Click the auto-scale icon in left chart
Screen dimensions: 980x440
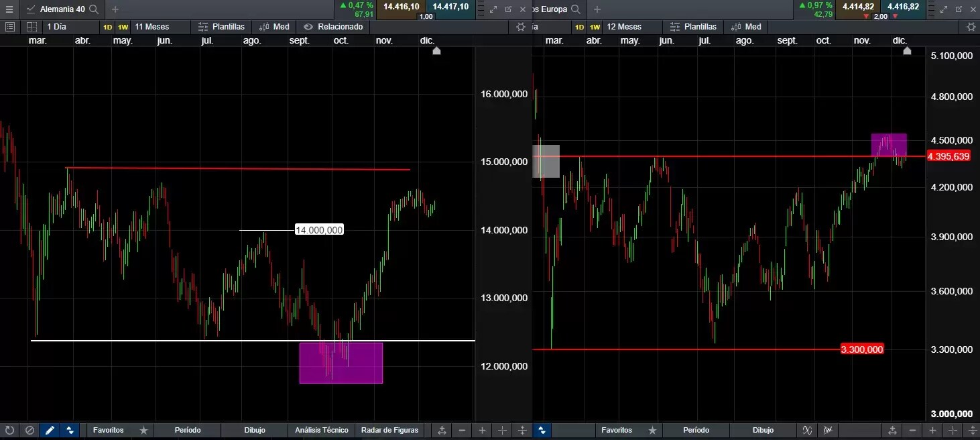(442, 430)
